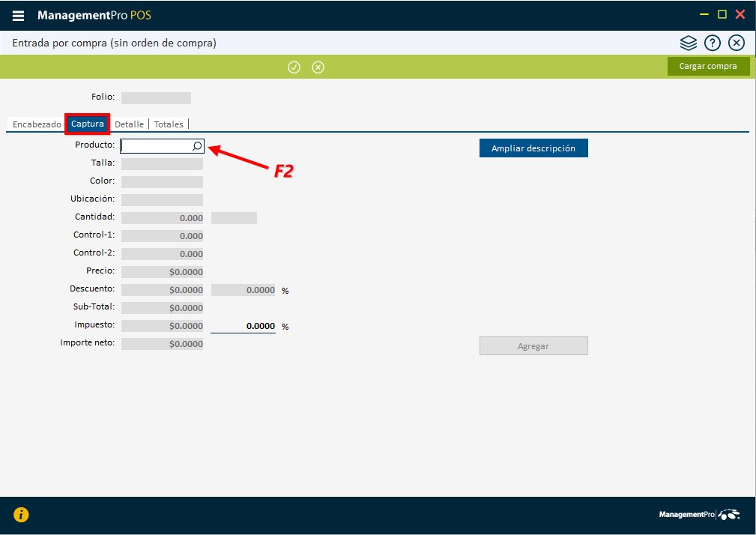
Task: Click the layers stack icon
Action: click(x=688, y=43)
